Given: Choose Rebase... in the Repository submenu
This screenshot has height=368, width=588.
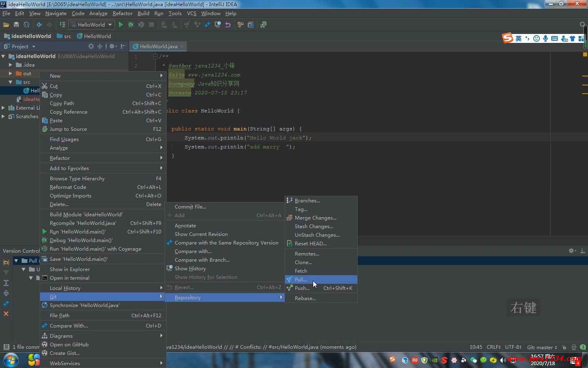Looking at the screenshot, I should point(321,298).
